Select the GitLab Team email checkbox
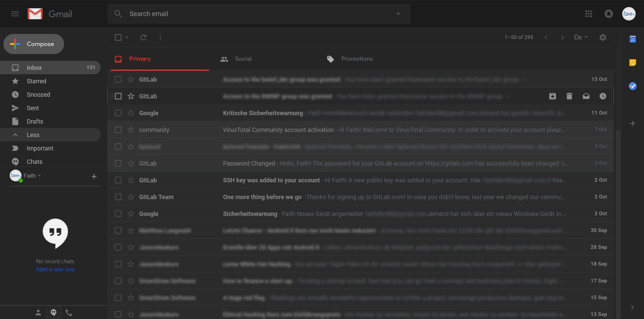The image size is (644, 319). 118,197
